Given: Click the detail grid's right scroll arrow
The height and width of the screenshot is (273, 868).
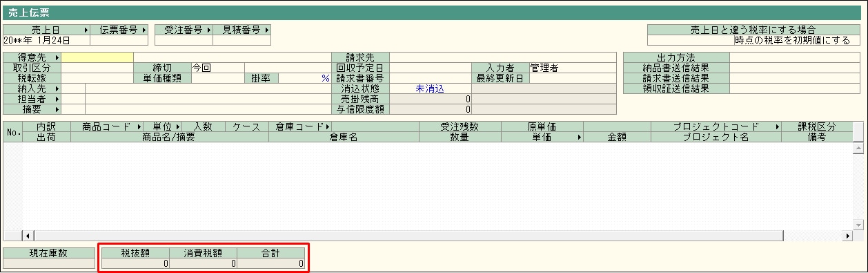Looking at the screenshot, I should tap(847, 236).
